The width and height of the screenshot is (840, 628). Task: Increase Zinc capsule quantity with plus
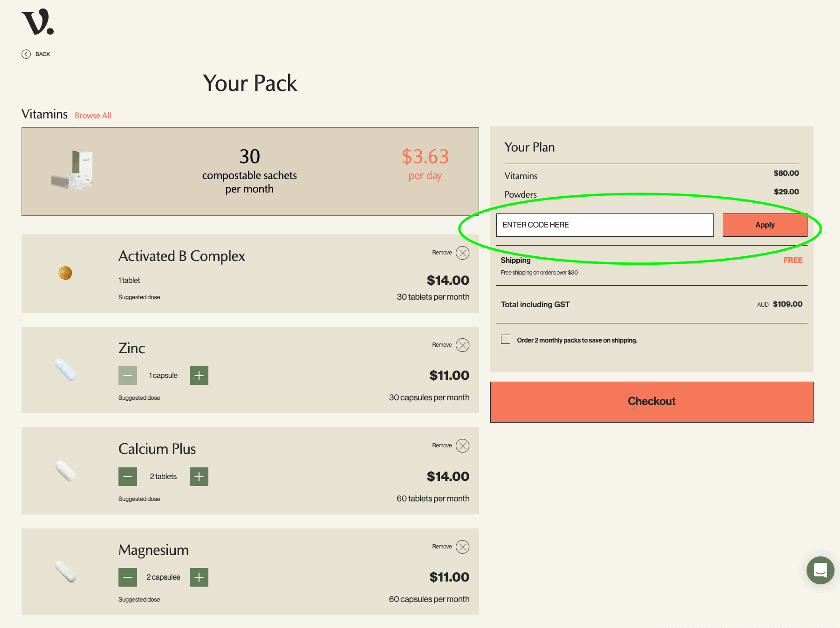pos(199,376)
